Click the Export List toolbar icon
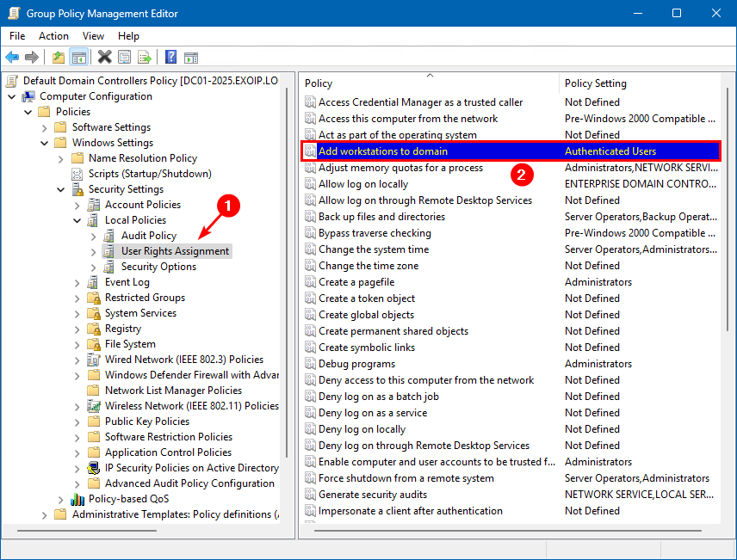 (145, 58)
